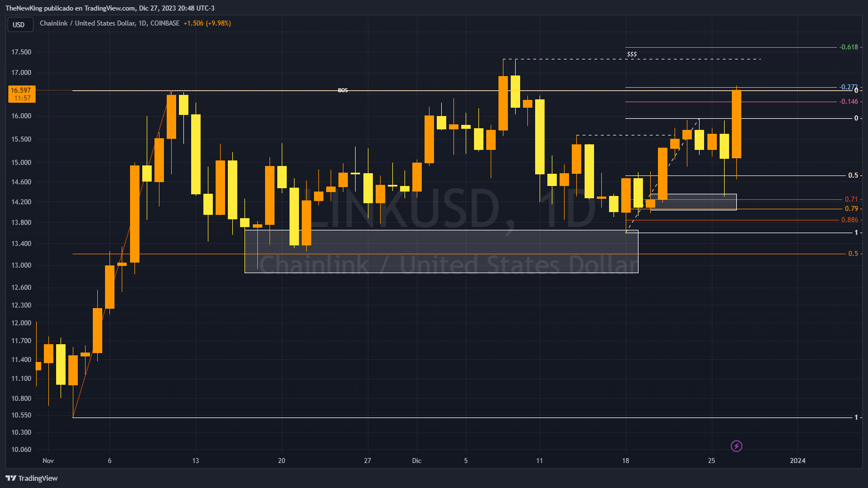Viewport: 868px width, 488px height.
Task: Click the 16.000 price axis label
Action: tap(21, 117)
